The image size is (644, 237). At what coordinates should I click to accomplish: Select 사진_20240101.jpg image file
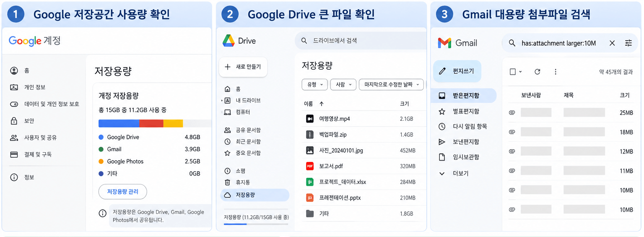click(x=363, y=150)
